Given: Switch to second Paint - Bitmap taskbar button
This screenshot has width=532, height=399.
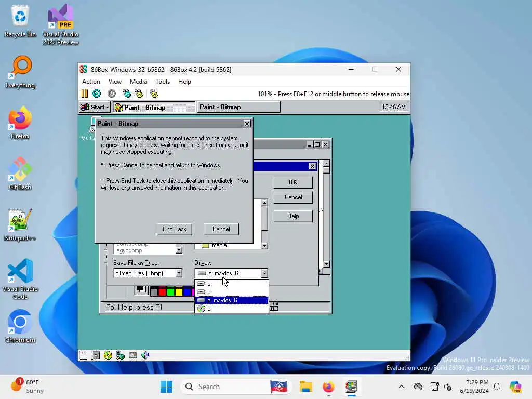Looking at the screenshot, I should tap(238, 107).
